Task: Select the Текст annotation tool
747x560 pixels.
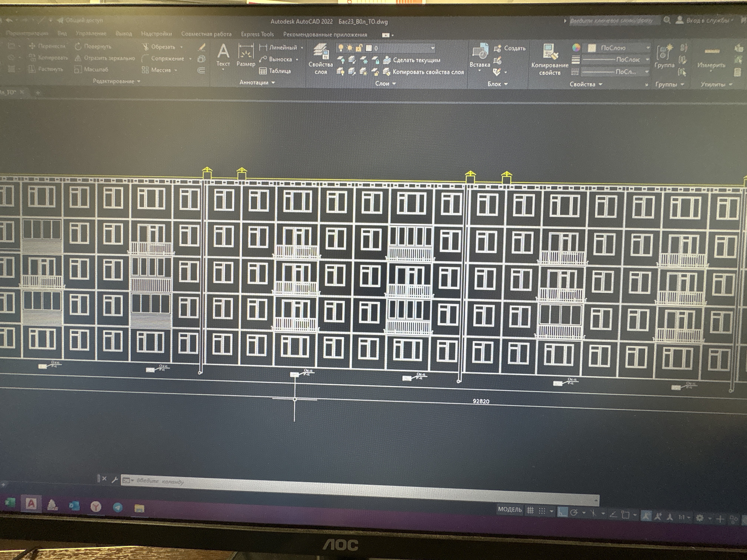Action: coord(223,55)
